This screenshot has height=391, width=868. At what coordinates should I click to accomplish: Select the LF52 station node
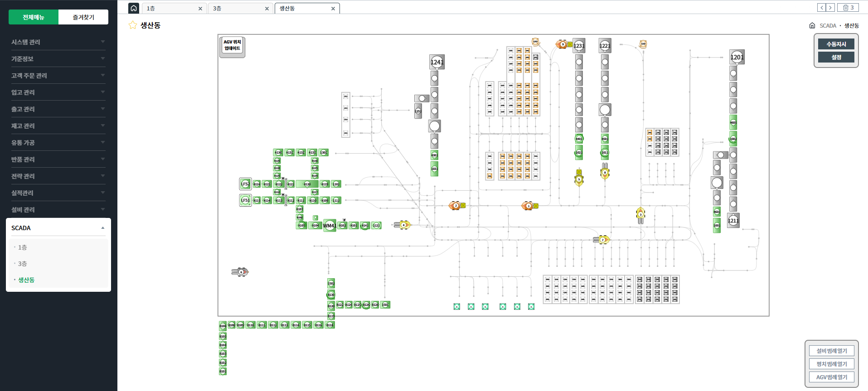pos(245,183)
